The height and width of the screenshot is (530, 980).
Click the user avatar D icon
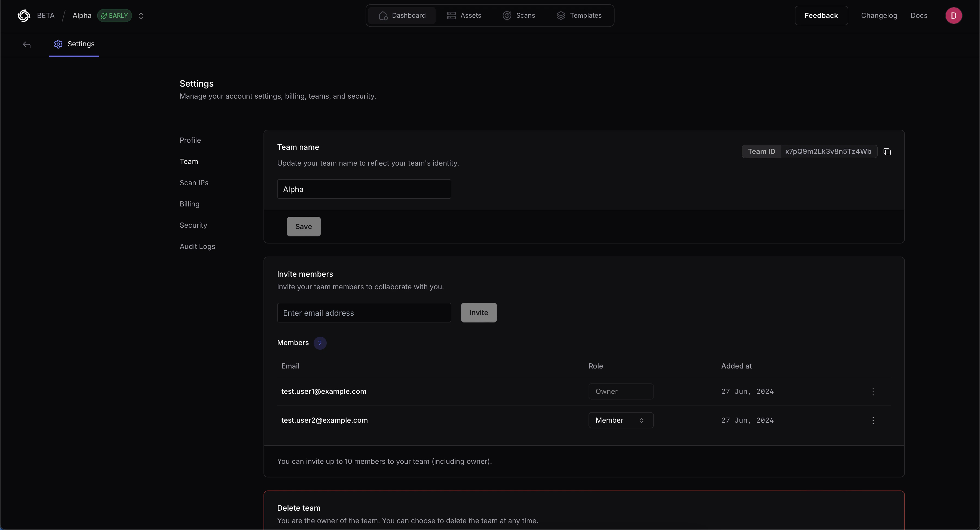pos(953,16)
